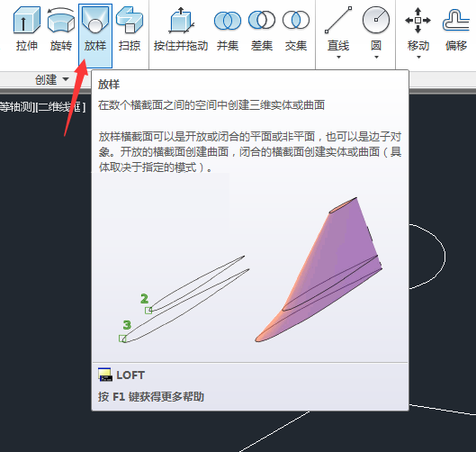The width and height of the screenshot is (476, 452).
Task: Choose the 按住并拖动 (Presspull) tool
Action: click(181, 29)
